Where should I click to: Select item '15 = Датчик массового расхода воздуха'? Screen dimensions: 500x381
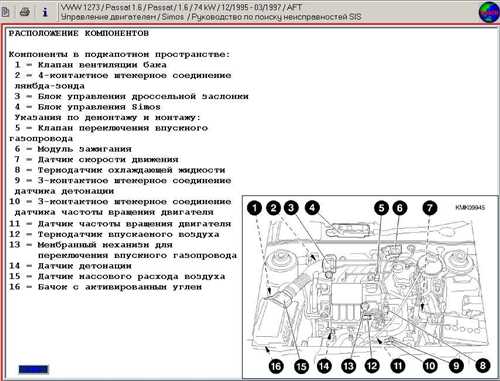coord(117,276)
